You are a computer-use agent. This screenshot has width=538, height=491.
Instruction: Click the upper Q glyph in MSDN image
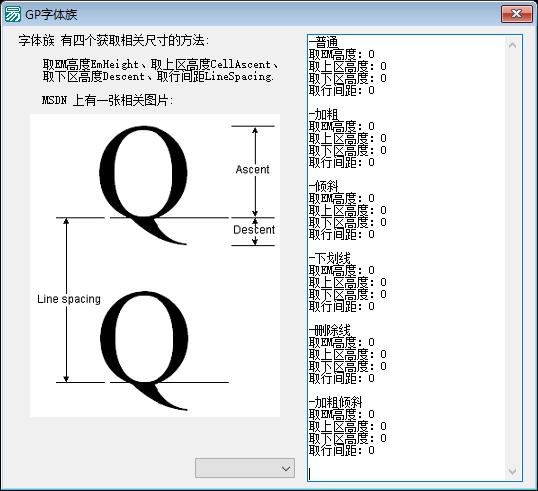coord(144,185)
